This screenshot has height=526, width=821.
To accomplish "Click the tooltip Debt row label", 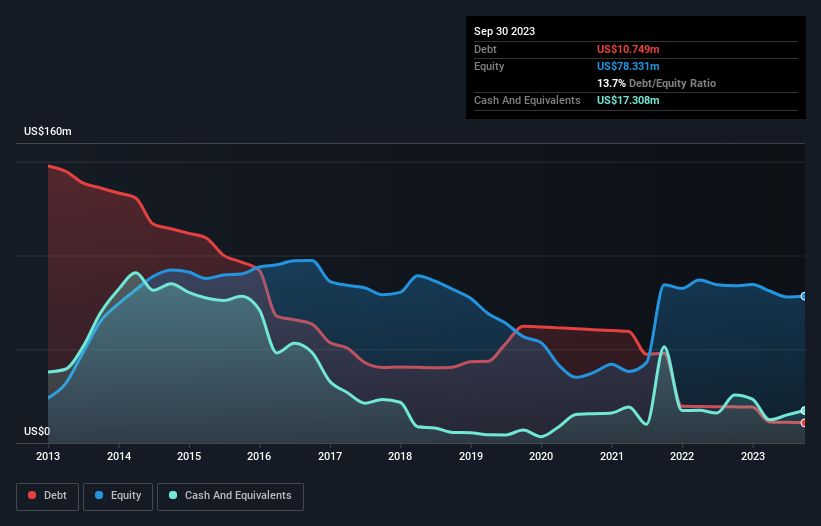I will click(485, 49).
